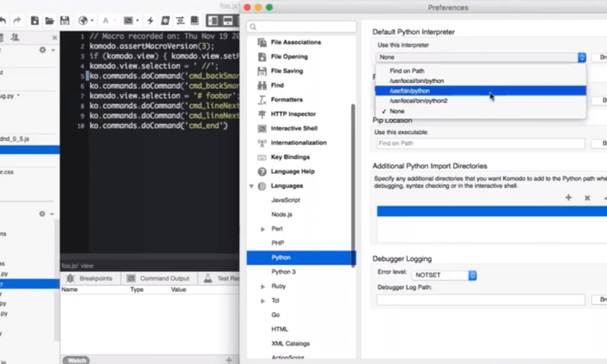Select Find in the preferences list
This screenshot has height=364, width=607.
277,85
